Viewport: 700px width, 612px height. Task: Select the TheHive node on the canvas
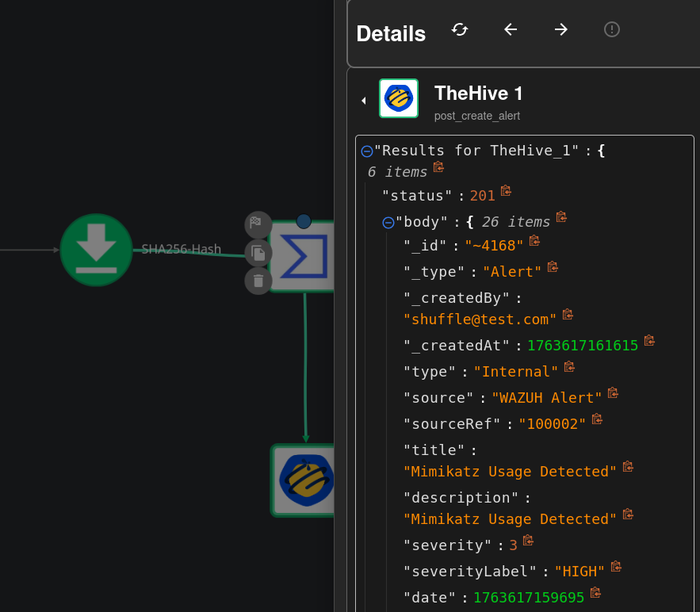click(305, 480)
